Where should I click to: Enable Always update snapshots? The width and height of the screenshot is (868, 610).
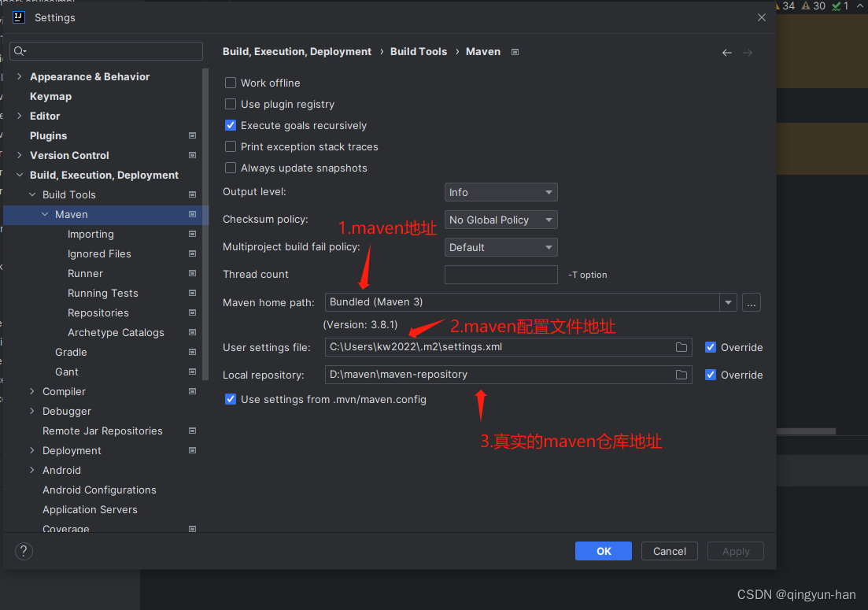[231, 168]
